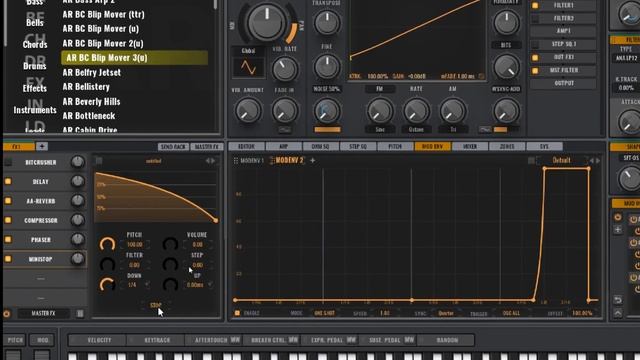
Task: Select the next Mod Env preset with the right arrow
Action: click(x=598, y=161)
